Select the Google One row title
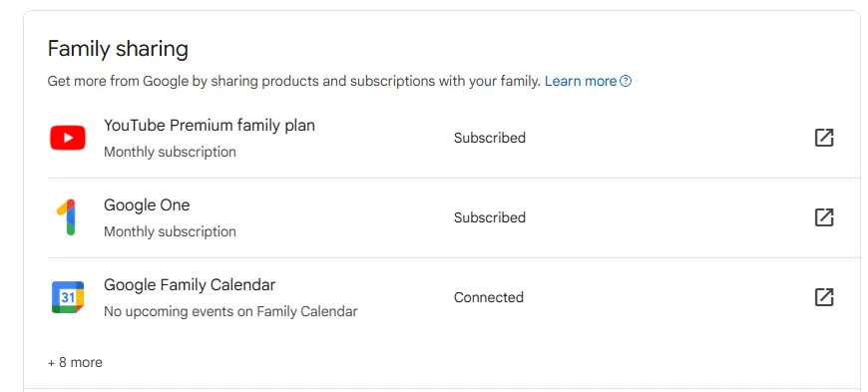868x392 pixels. point(147,205)
